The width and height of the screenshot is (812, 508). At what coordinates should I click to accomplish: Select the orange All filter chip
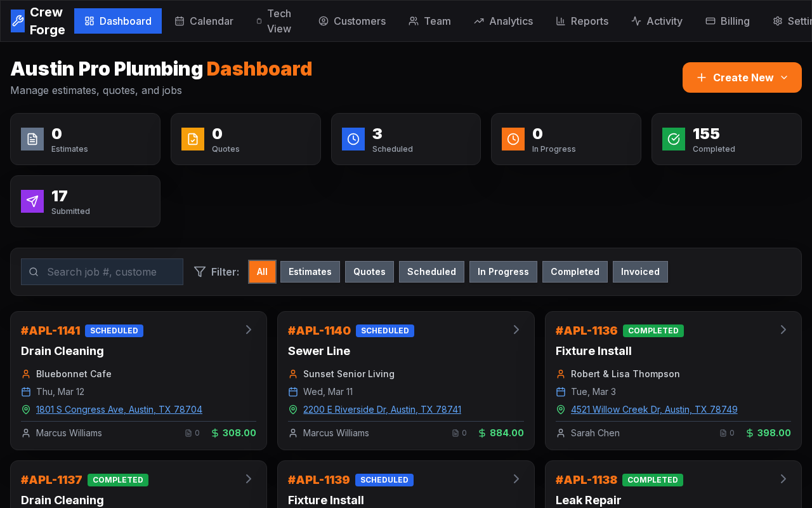click(262, 272)
